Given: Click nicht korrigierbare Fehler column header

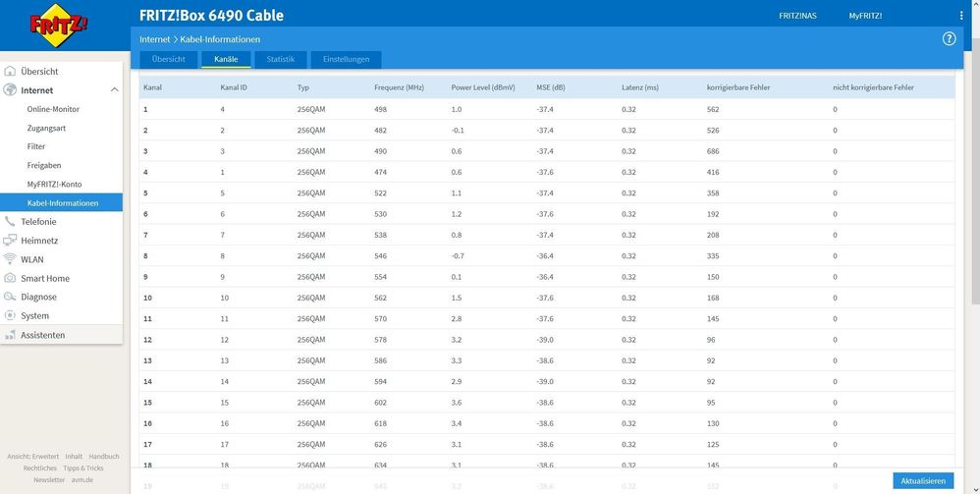Looking at the screenshot, I should click(x=873, y=87).
